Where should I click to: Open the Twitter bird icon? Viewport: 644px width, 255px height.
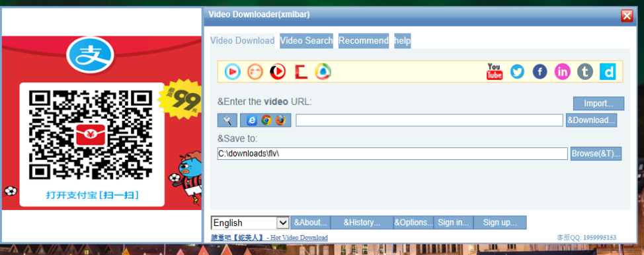517,72
